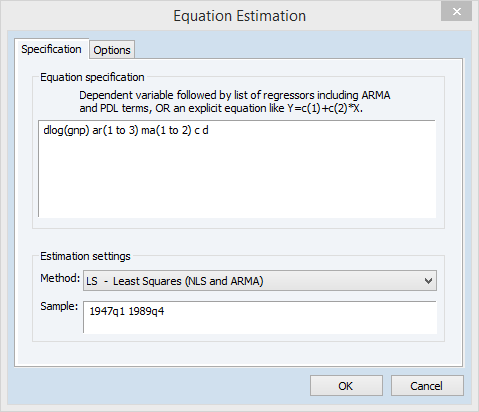Click the Method label

point(60,278)
